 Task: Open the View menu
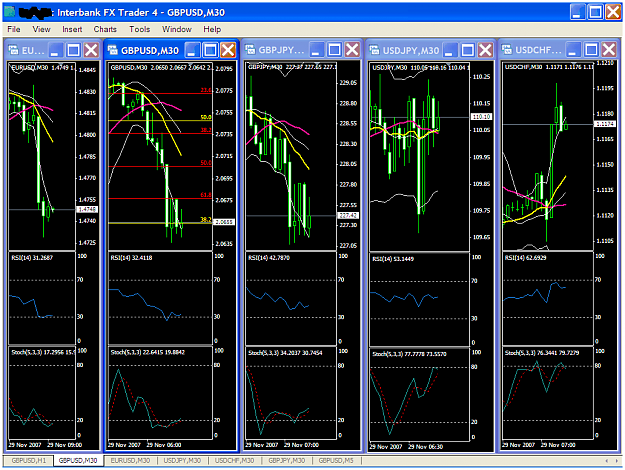tap(41, 29)
